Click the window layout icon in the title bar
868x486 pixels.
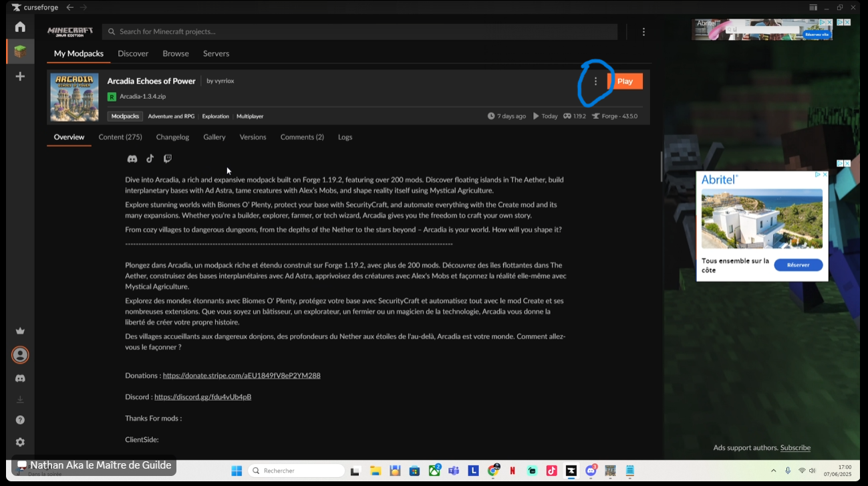[813, 7]
